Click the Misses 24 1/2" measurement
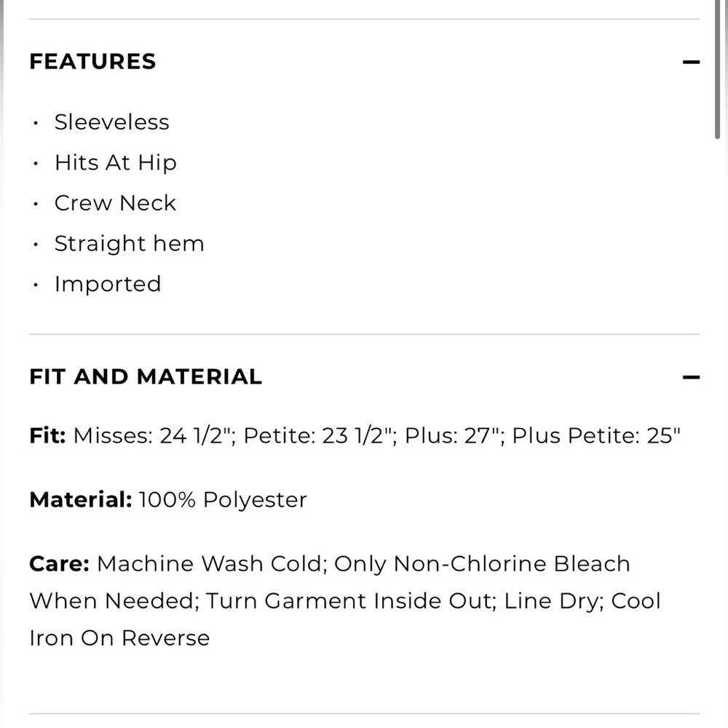728x728 pixels. click(x=154, y=436)
